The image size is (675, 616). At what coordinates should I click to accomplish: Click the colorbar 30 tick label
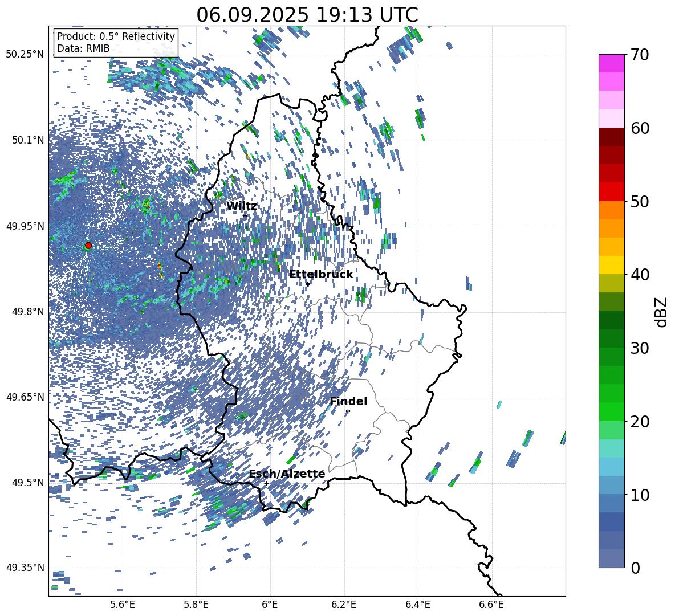point(640,348)
